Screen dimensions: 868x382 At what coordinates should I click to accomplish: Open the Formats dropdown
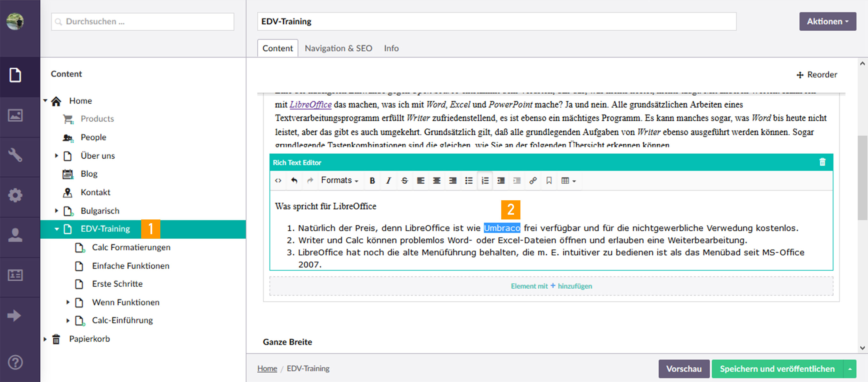click(339, 180)
